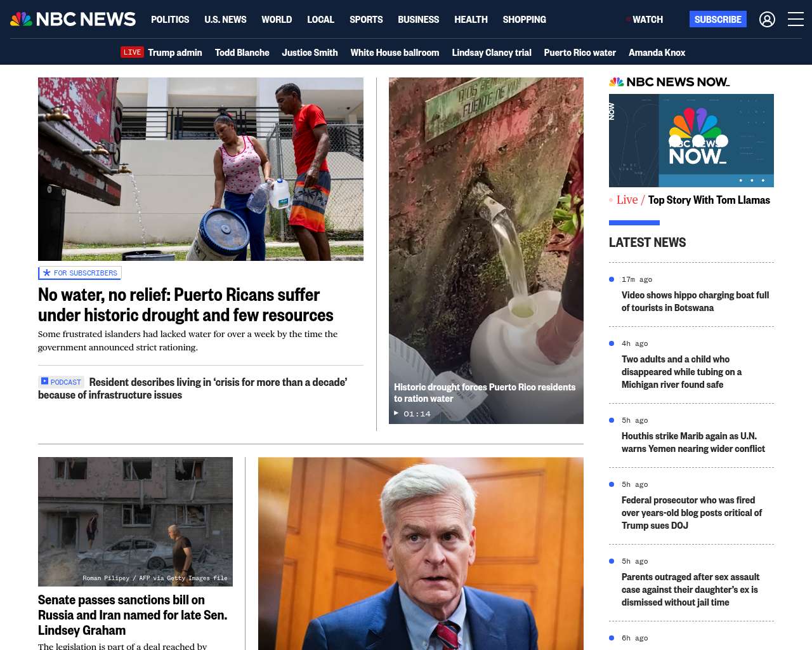
Task: Open the Puerto Rico drought photo
Action: (200, 169)
